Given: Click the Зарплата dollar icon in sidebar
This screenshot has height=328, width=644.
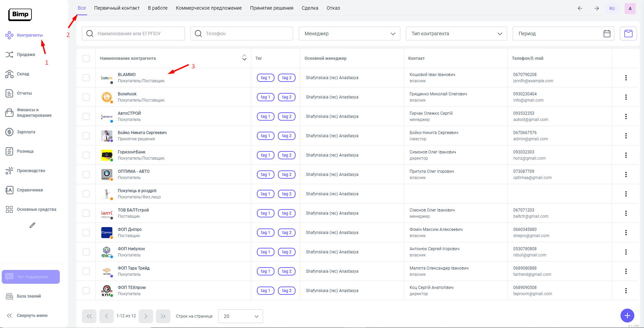Looking at the screenshot, I should 9,132.
